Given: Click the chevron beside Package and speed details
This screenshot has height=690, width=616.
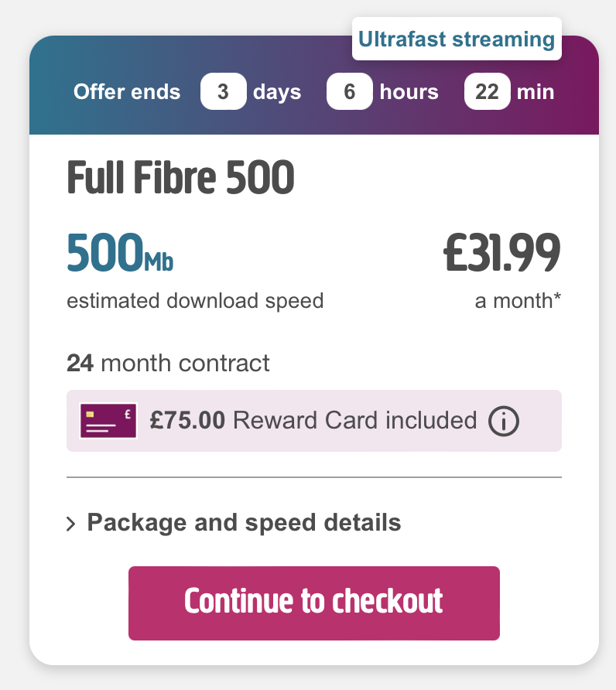Looking at the screenshot, I should tap(71, 522).
